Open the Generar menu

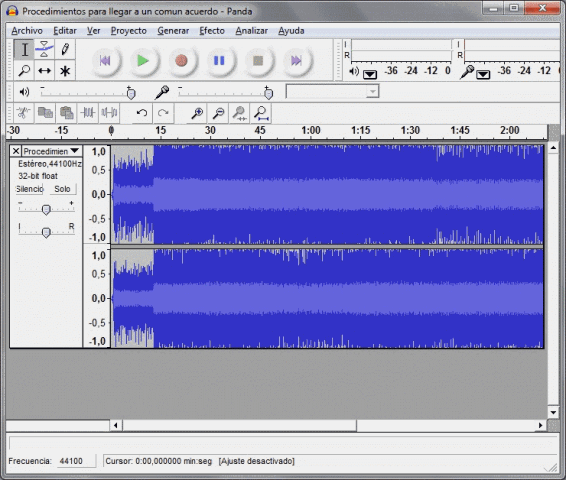coord(173,31)
